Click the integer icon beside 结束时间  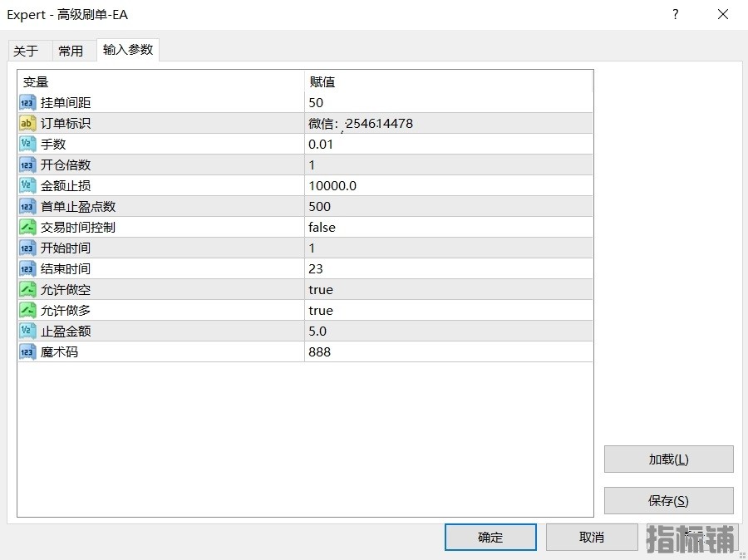click(x=27, y=268)
